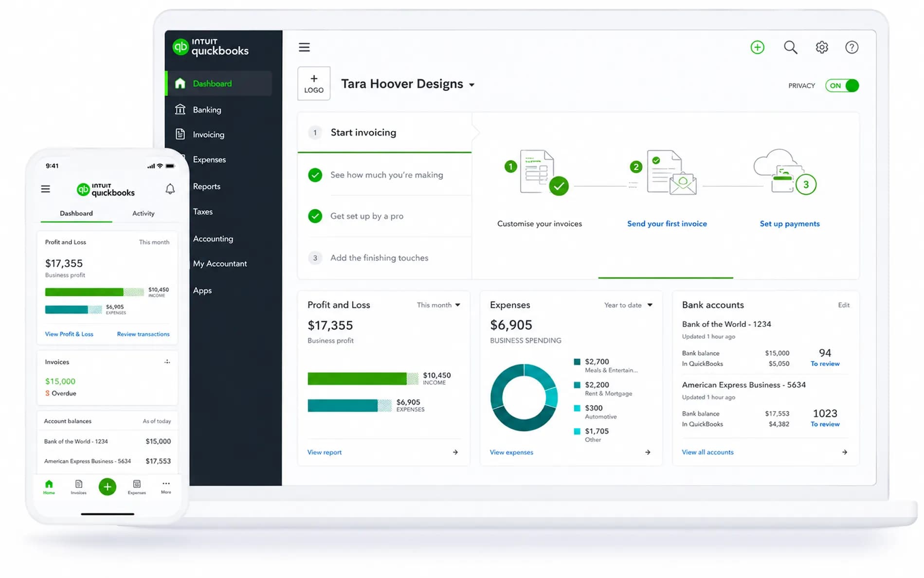The height and width of the screenshot is (578, 924).
Task: Click the Set up payments cloud illustration
Action: tap(785, 171)
